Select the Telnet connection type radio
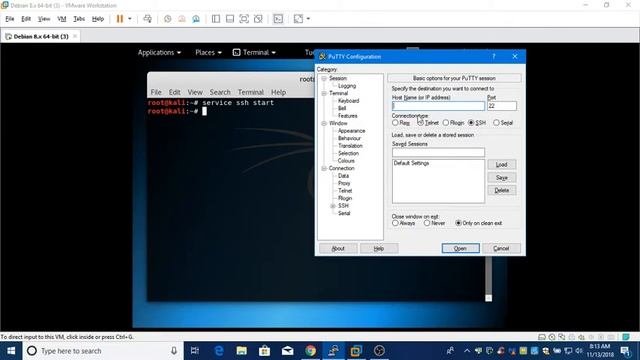Image resolution: width=640 pixels, height=360 pixels. click(420, 122)
